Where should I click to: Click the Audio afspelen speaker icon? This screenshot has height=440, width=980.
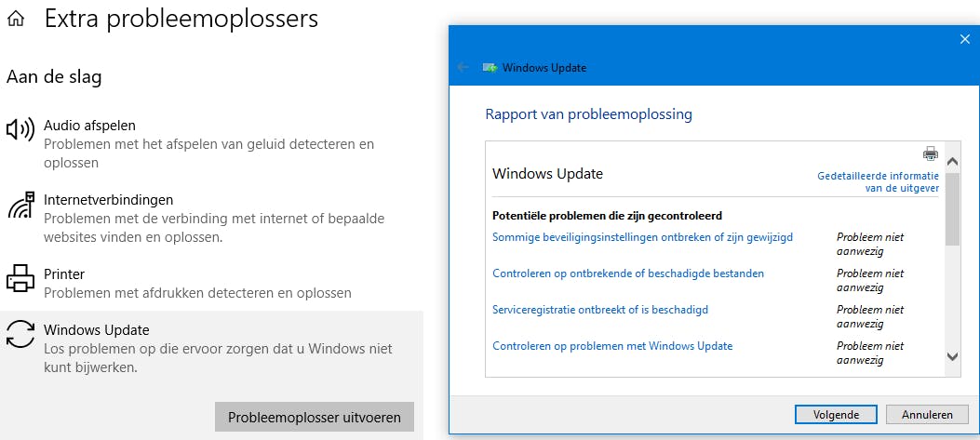[x=20, y=129]
